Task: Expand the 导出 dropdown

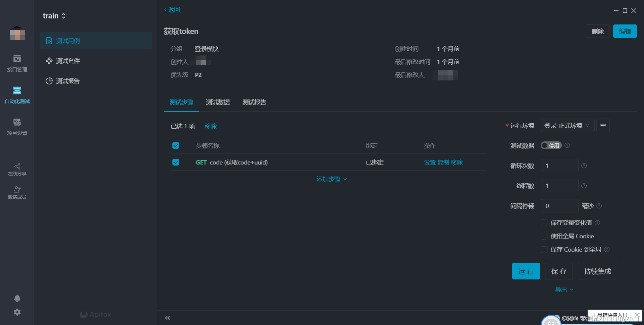Action: pos(564,289)
